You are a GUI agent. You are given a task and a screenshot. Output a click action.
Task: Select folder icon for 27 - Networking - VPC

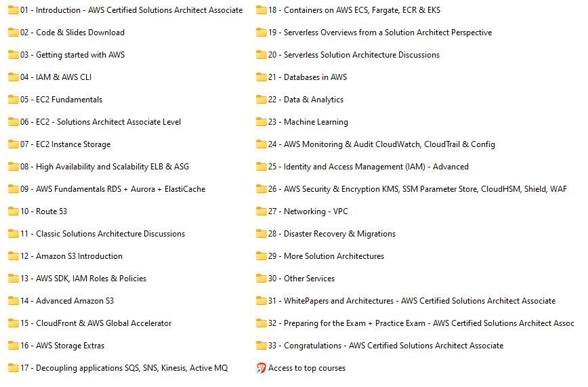click(261, 211)
